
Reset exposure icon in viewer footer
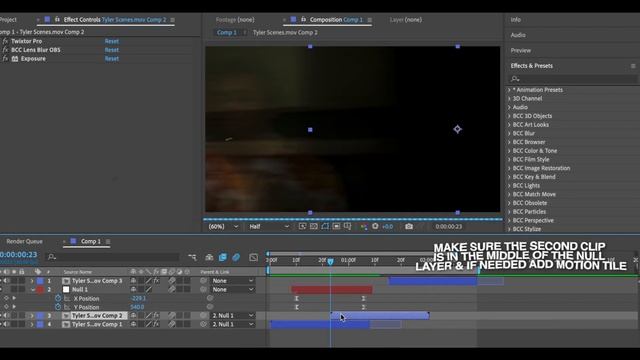375,227
